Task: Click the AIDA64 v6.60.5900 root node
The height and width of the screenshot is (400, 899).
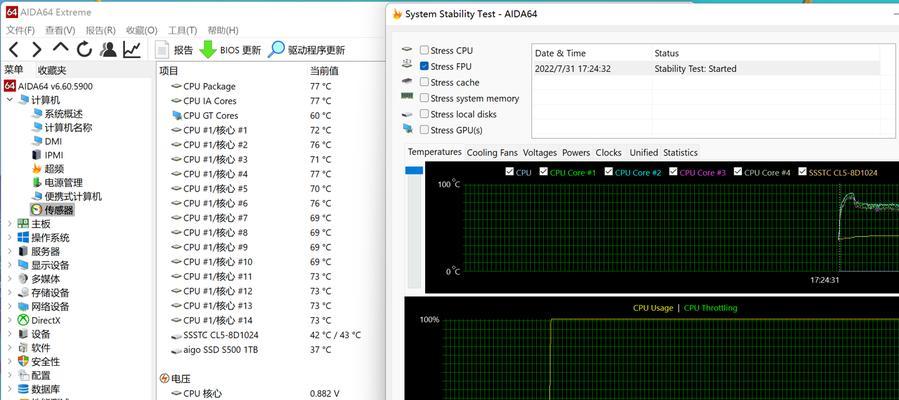Action: coord(55,86)
